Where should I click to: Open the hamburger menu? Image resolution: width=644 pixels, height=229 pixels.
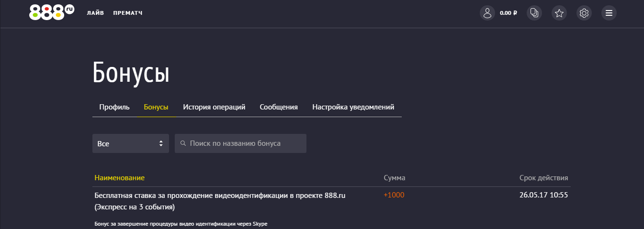(x=609, y=13)
